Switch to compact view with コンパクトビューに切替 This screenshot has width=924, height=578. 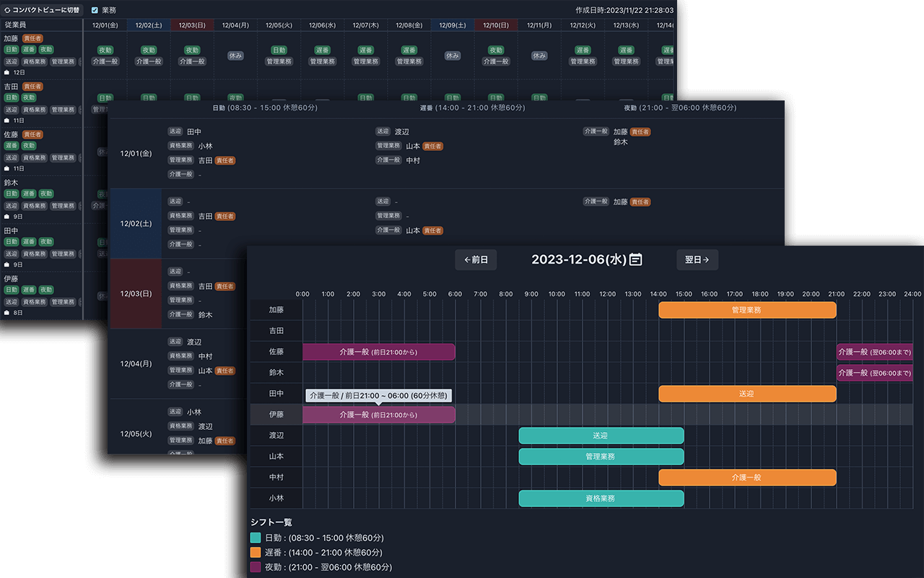42,10
